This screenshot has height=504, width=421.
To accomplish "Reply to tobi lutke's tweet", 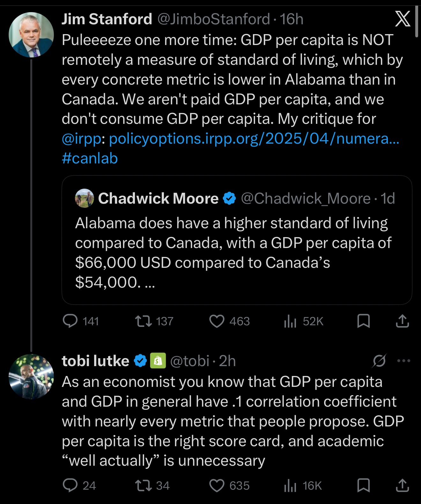I will 70,485.
